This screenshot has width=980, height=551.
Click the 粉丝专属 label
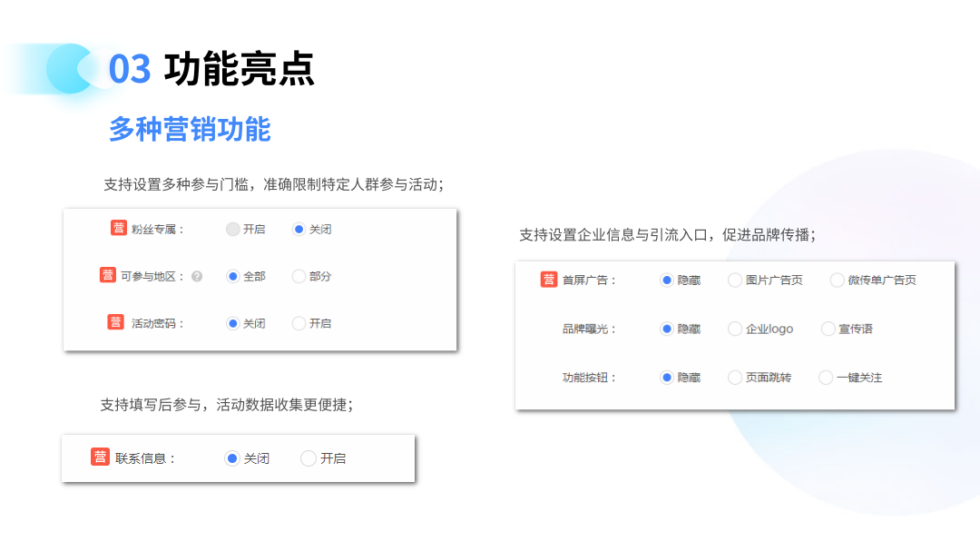157,230
